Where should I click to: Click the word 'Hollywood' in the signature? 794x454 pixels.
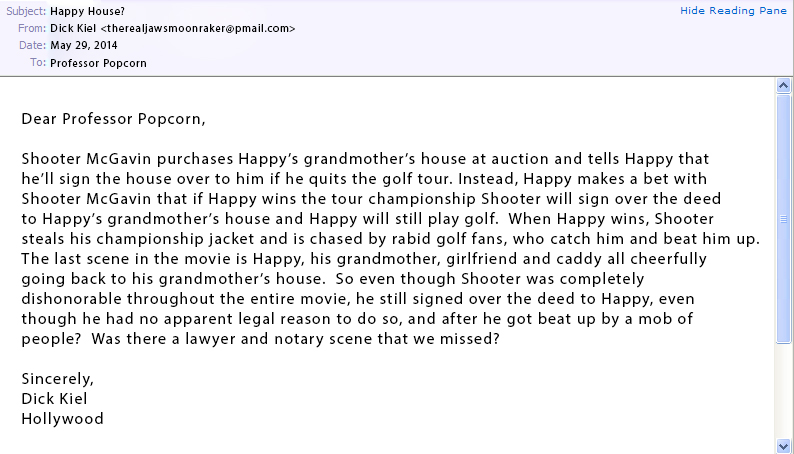click(62, 419)
